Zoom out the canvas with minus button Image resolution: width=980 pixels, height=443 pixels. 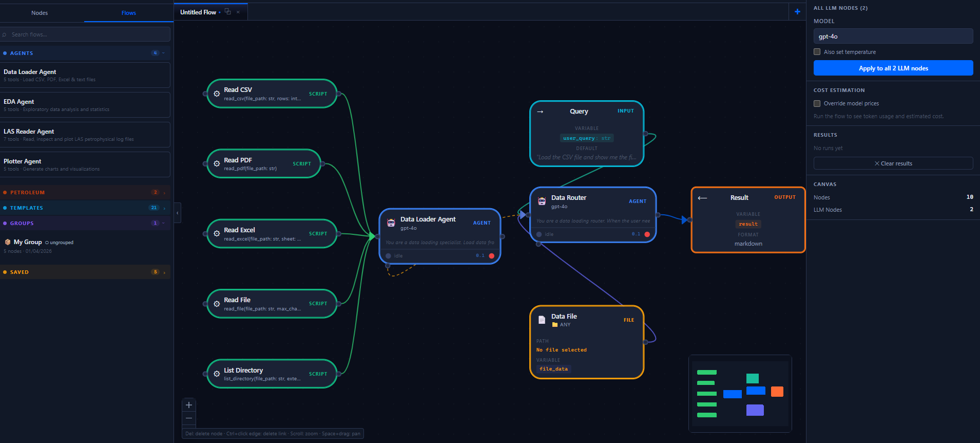189,418
